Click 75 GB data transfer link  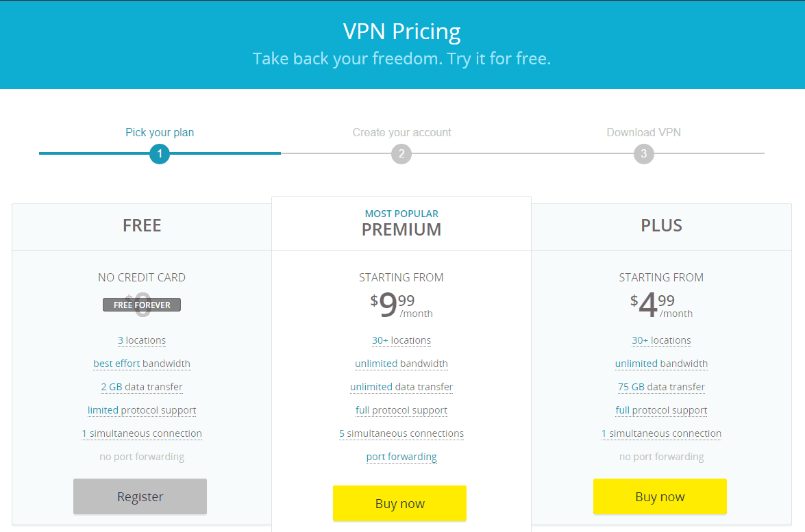(x=661, y=387)
